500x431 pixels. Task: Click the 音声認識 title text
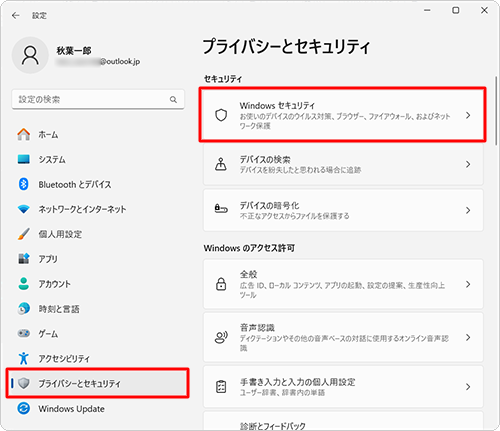pos(257,327)
